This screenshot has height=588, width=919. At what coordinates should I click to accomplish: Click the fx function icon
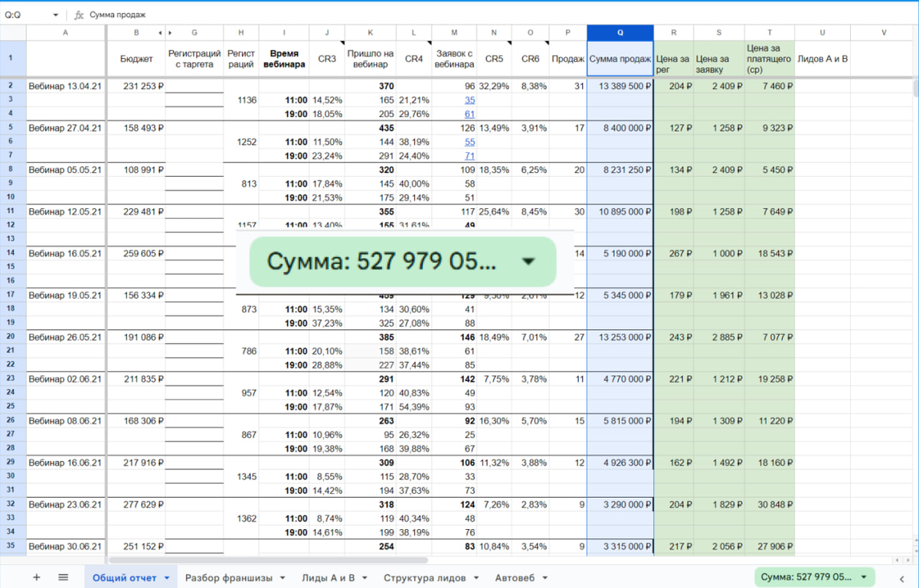[79, 15]
